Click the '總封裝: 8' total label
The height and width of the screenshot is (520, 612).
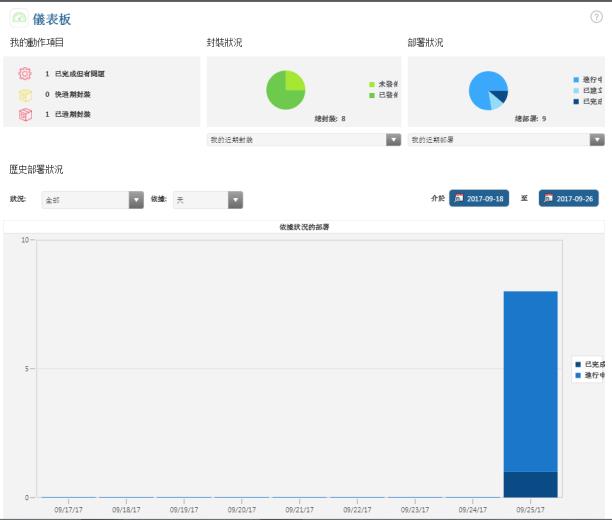click(x=330, y=119)
